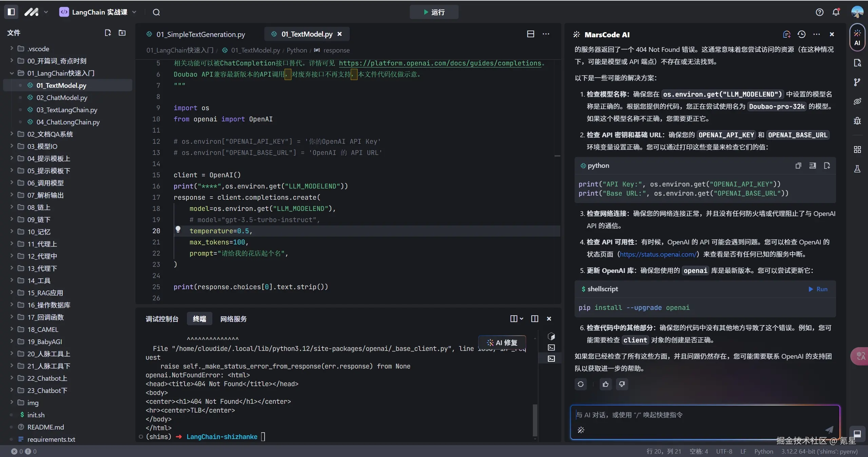
Task: Click the new folder icon
Action: tap(122, 33)
